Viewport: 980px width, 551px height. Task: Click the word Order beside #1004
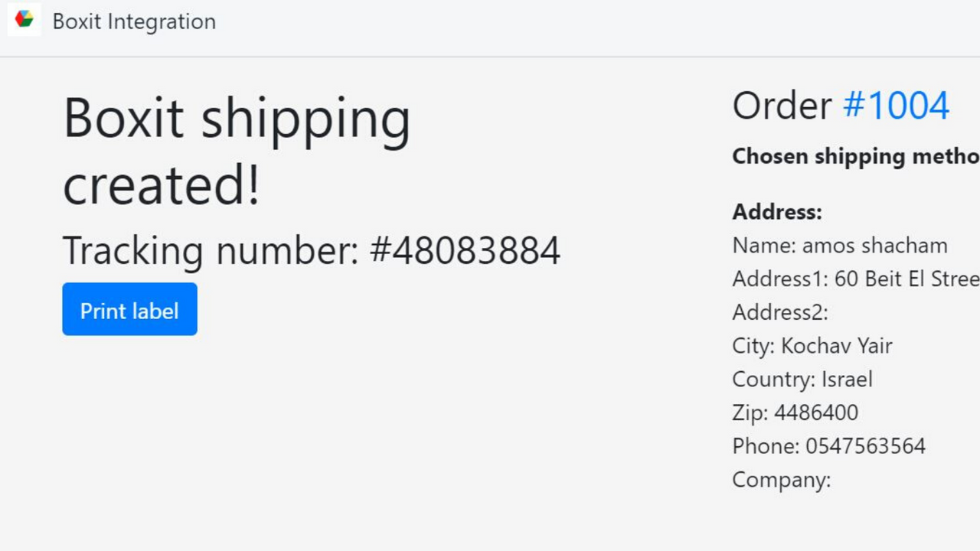782,106
